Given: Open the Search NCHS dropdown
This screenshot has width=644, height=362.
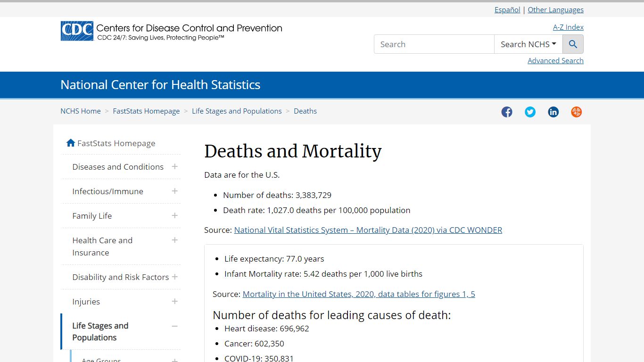Looking at the screenshot, I should tap(528, 44).
